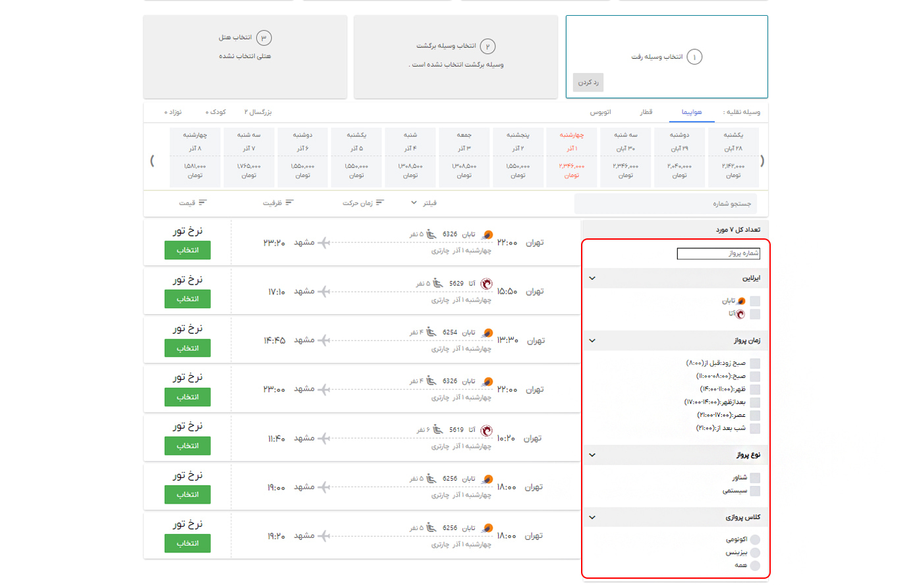Click the Taban airline logo in ایرلاین filter

742,301
